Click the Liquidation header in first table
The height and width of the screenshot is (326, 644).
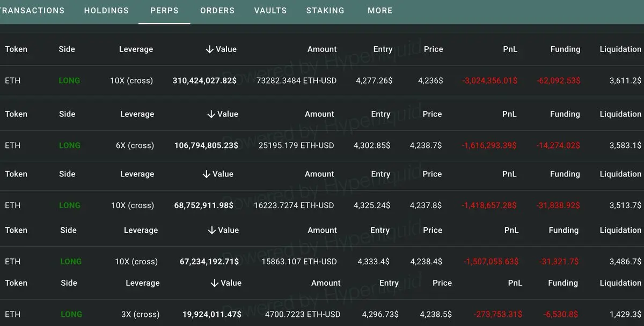tap(620, 49)
